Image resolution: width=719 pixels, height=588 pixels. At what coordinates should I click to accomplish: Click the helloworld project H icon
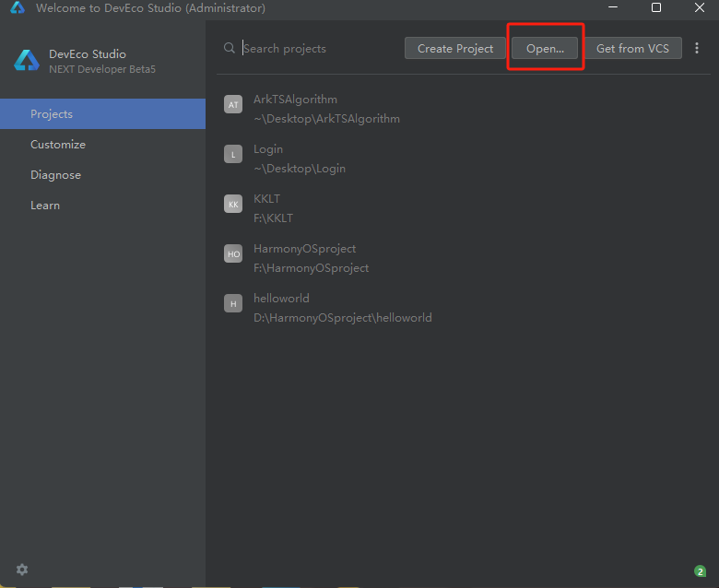233,304
